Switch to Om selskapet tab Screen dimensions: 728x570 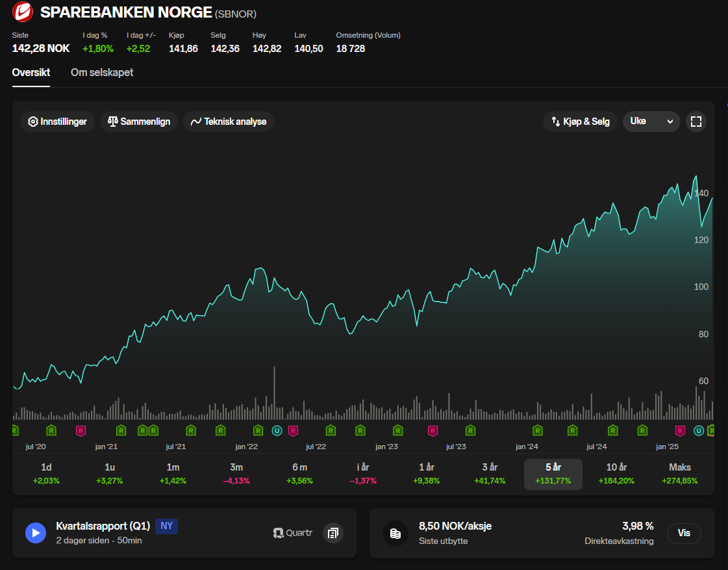coord(102,73)
